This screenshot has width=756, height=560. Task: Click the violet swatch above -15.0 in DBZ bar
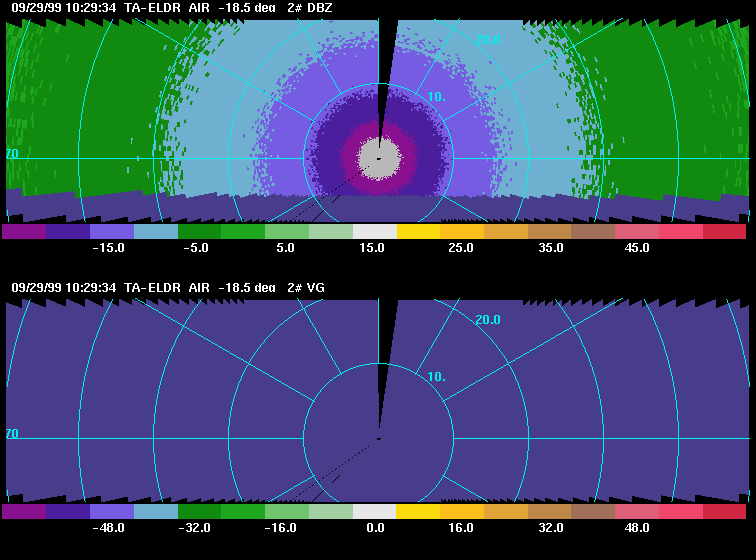pyautogui.click(x=112, y=232)
